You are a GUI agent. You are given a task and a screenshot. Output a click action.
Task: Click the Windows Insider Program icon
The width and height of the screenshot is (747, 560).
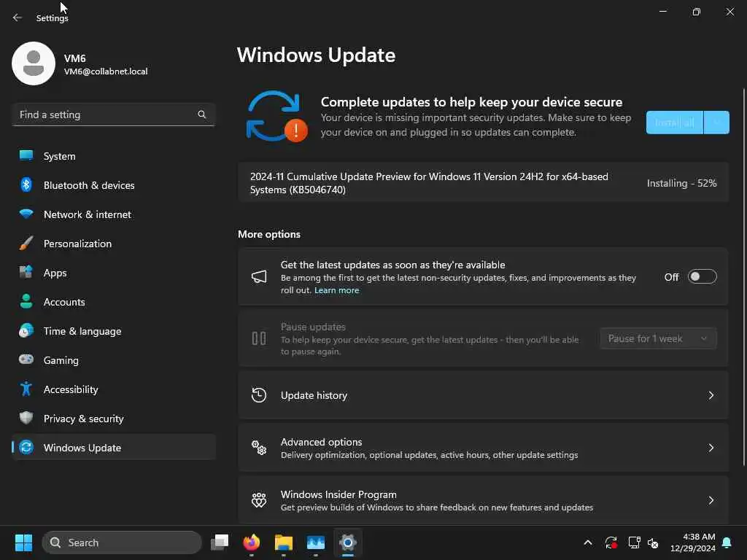tap(259, 500)
